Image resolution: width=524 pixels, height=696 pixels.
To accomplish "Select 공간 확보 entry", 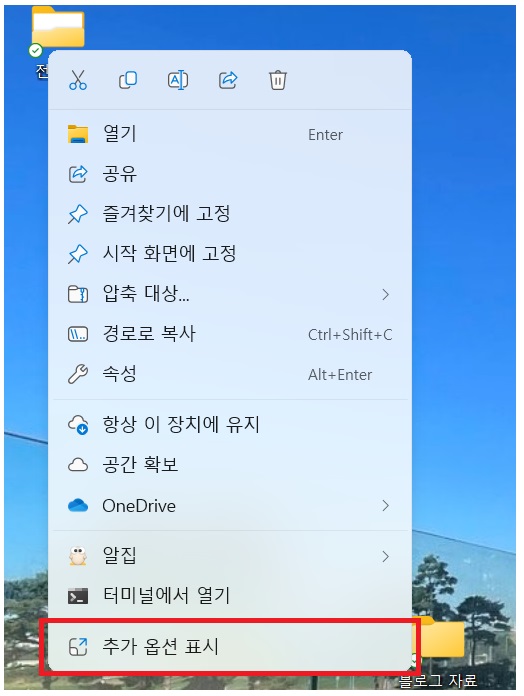I will [230, 465].
